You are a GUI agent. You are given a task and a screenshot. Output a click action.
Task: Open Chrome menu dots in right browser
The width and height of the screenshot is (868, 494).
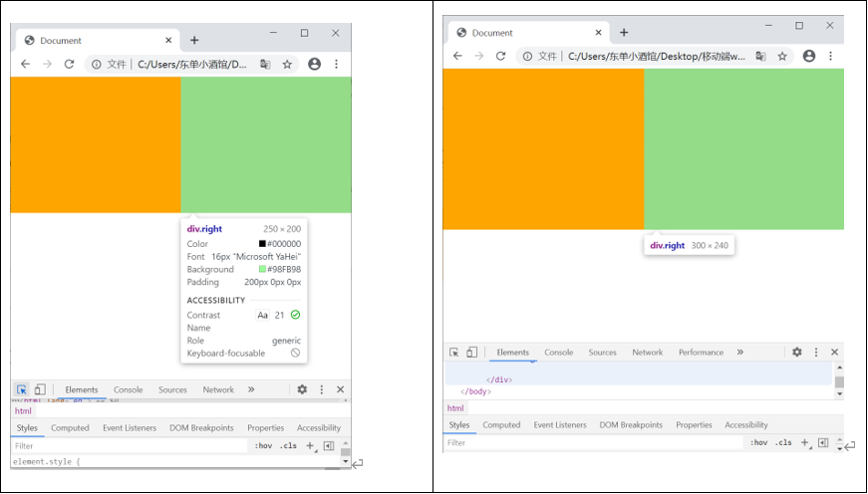pyautogui.click(x=830, y=56)
